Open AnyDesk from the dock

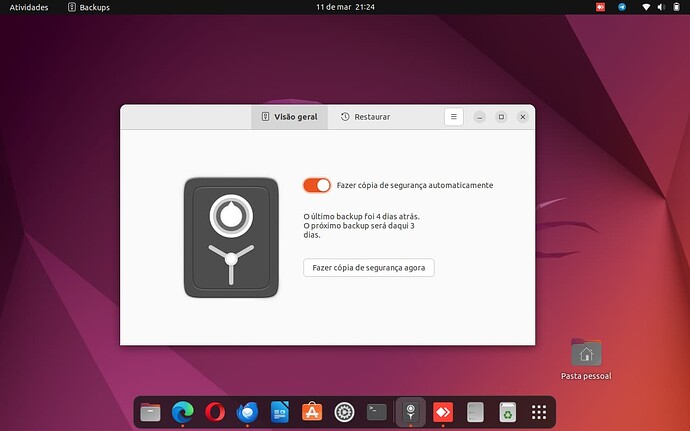(x=443, y=413)
